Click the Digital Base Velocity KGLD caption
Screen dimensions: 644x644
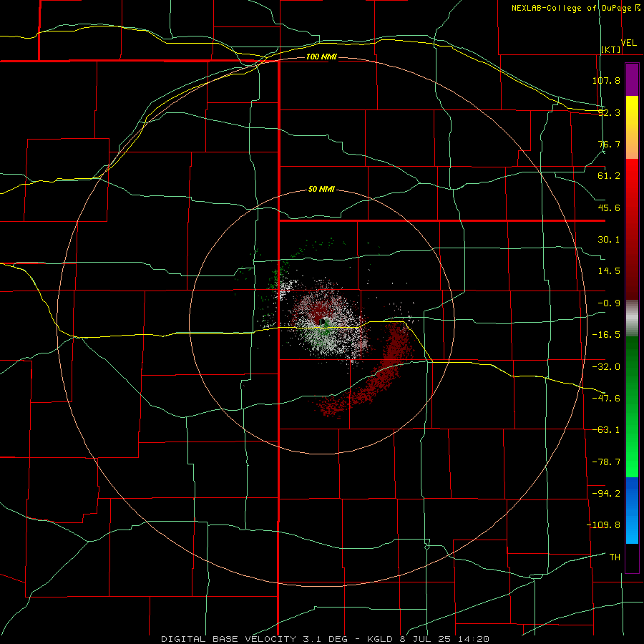(x=325, y=639)
